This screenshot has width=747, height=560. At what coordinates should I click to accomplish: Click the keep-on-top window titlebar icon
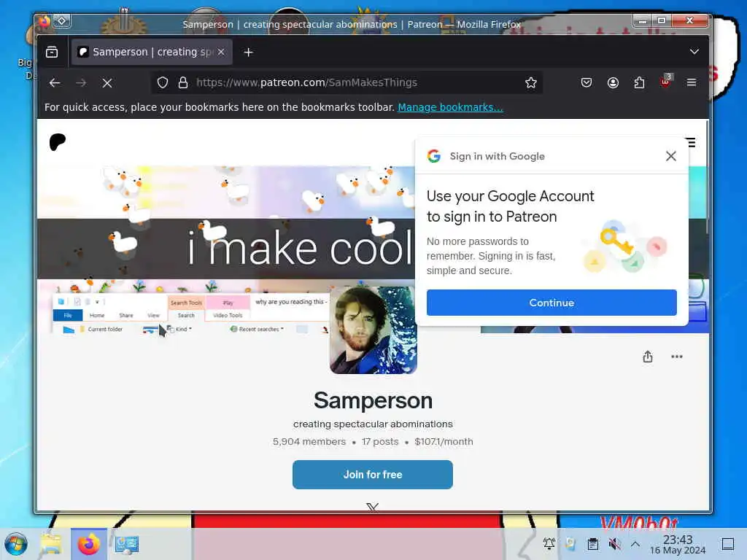[x=62, y=20]
